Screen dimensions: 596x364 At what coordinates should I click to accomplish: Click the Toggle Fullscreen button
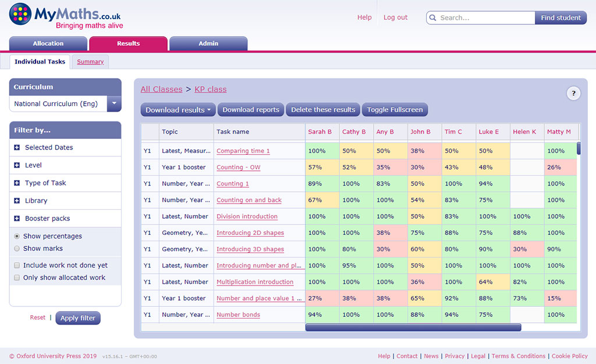395,110
